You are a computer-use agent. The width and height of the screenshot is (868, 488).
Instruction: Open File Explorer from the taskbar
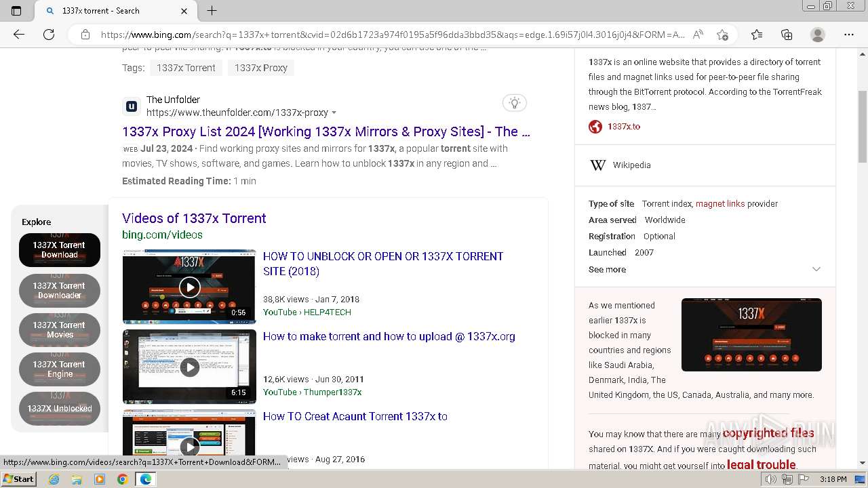coord(77,479)
